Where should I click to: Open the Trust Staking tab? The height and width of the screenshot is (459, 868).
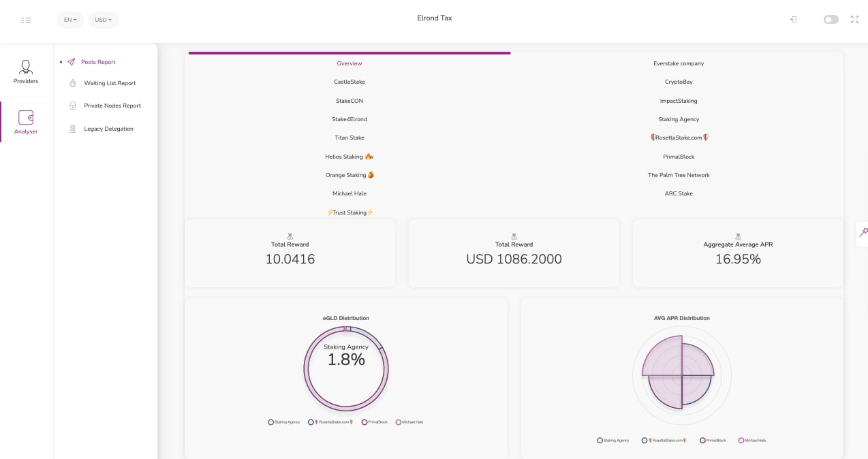tap(350, 212)
